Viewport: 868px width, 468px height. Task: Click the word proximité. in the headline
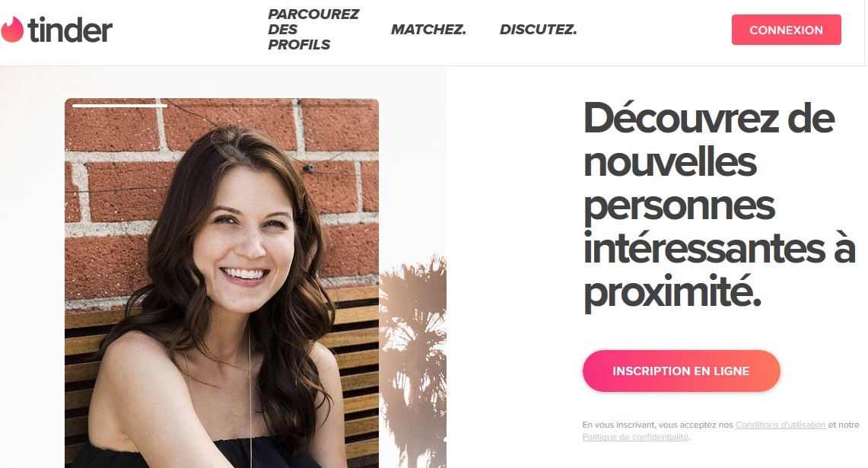(672, 292)
